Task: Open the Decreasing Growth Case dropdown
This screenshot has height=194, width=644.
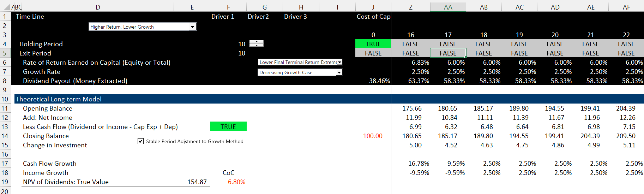Action: (339, 72)
